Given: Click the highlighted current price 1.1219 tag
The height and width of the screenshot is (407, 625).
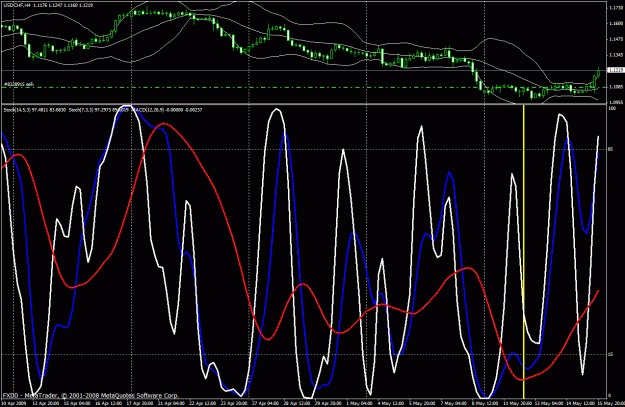Looking at the screenshot, I should coord(616,70).
